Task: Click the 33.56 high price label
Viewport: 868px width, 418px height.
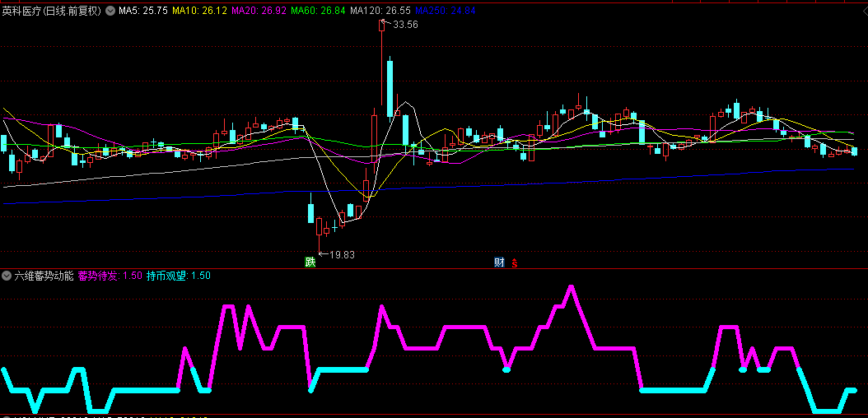Action: pyautogui.click(x=405, y=25)
